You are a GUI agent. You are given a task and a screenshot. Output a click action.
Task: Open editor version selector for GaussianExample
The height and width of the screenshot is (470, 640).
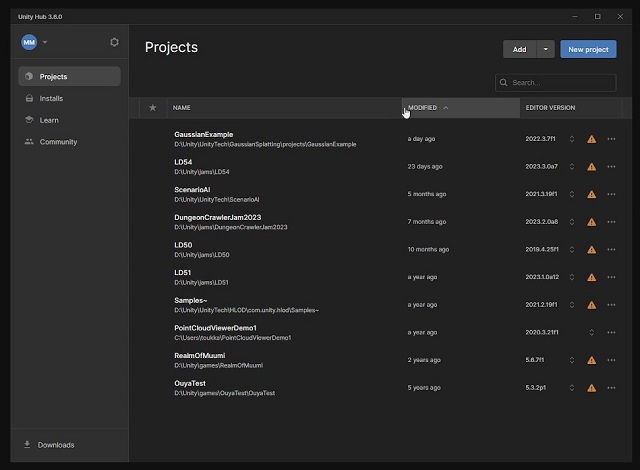pos(572,139)
